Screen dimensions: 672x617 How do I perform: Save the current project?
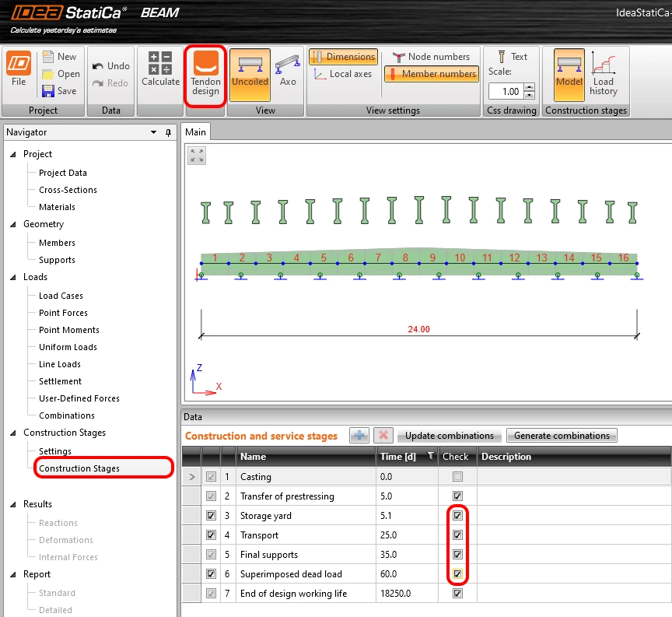coord(60,91)
